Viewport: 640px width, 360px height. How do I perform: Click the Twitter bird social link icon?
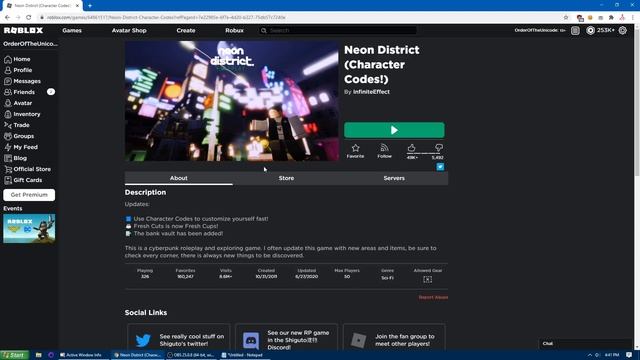pyautogui.click(x=143, y=340)
